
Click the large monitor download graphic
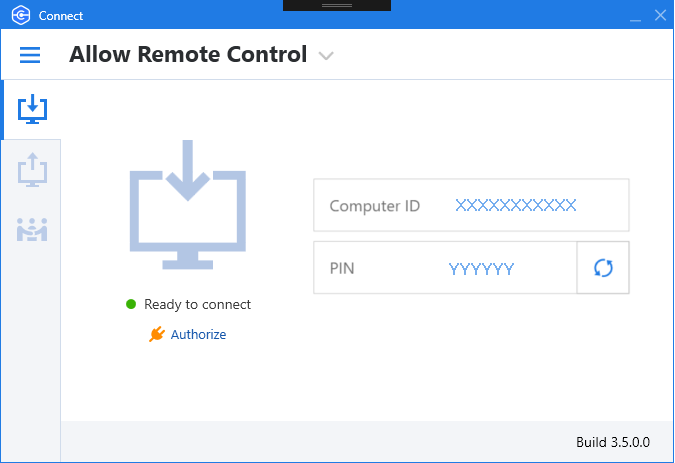tap(188, 205)
